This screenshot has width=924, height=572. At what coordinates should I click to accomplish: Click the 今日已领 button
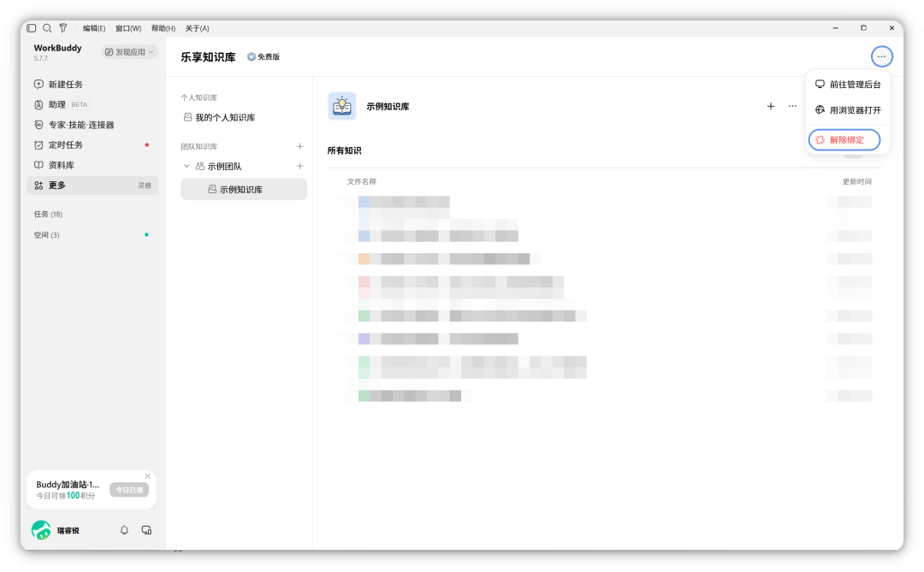tap(129, 490)
